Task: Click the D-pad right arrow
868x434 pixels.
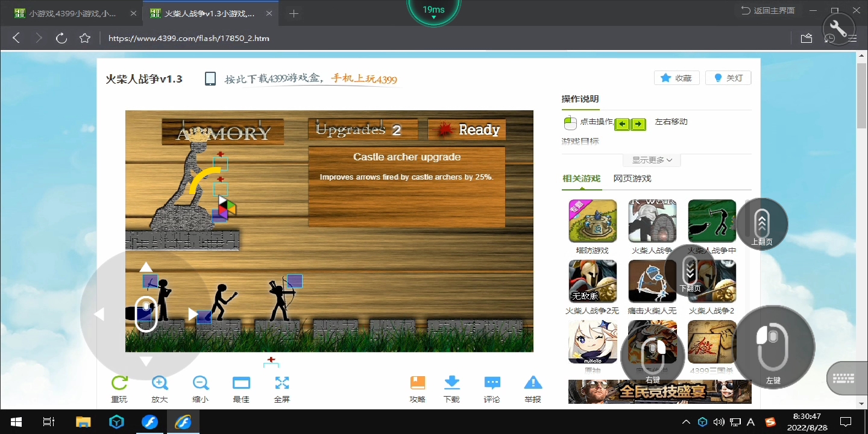Action: (193, 314)
